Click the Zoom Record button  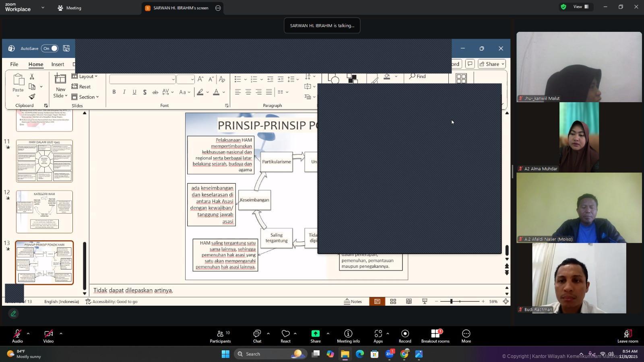(x=405, y=336)
